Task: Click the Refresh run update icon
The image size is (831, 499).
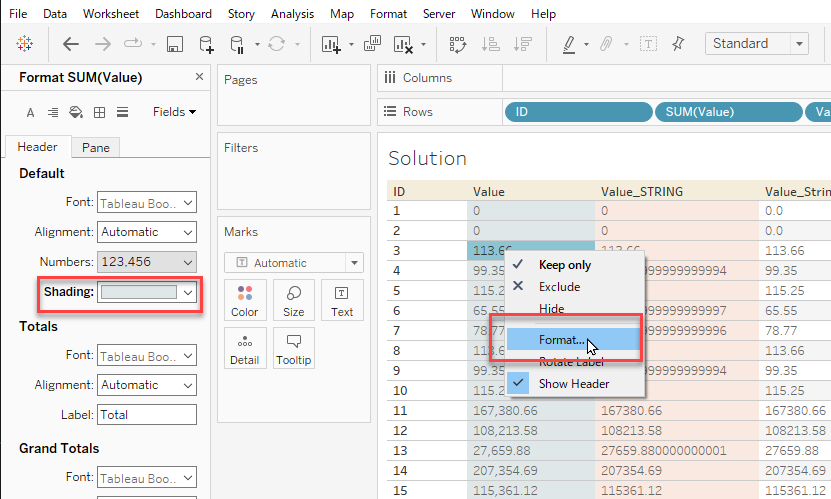Action: (277, 43)
